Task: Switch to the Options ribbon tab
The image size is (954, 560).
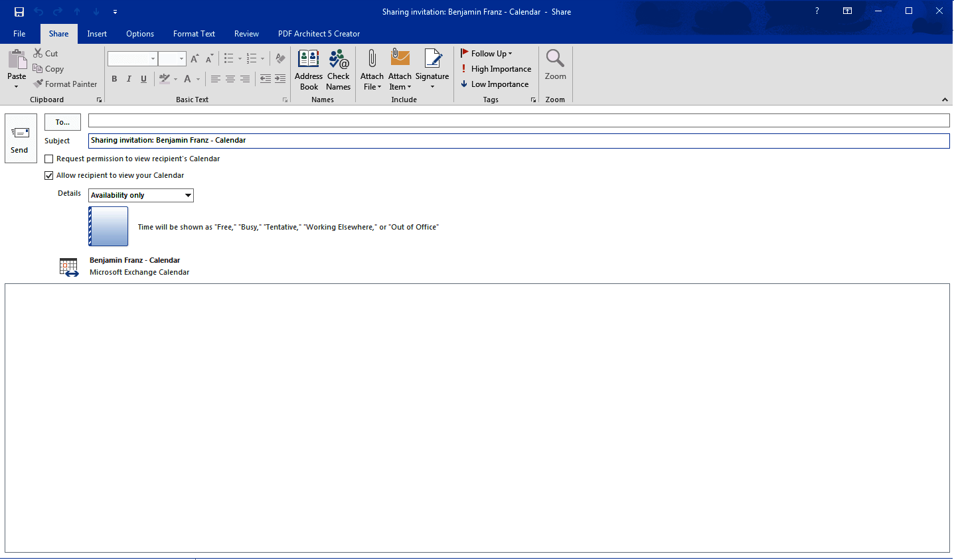Action: 140,34
